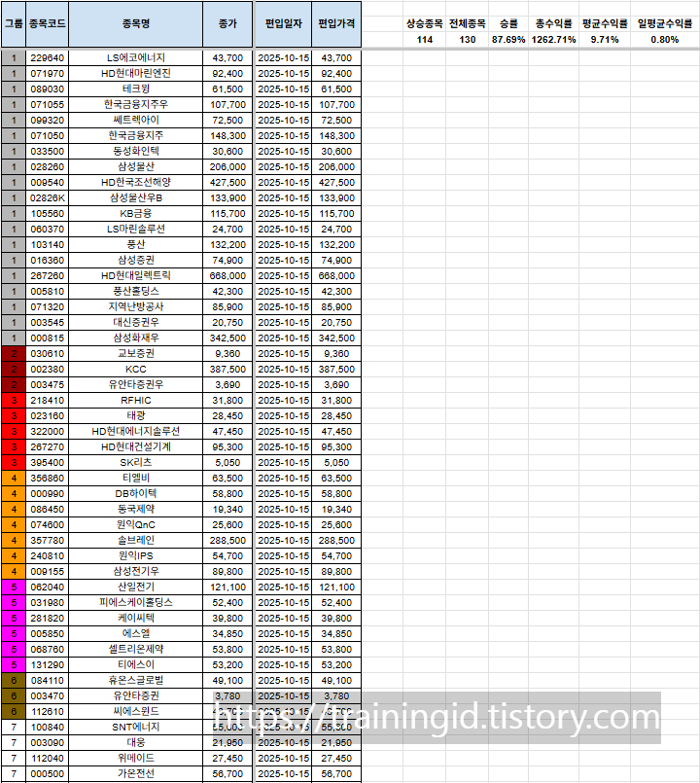The image size is (700, 783).
Task: Select stock name 유안타증권우
Action: (x=136, y=384)
